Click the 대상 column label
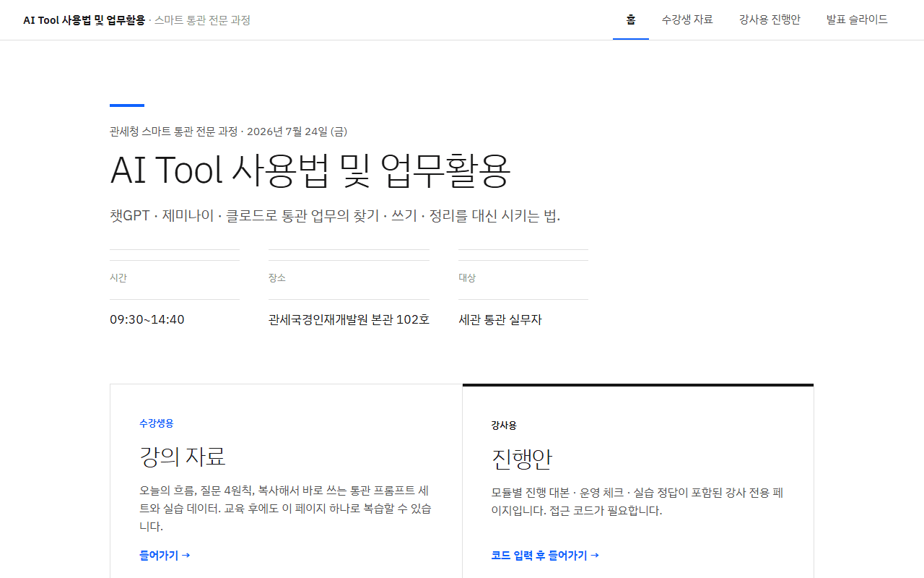 pyautogui.click(x=467, y=278)
